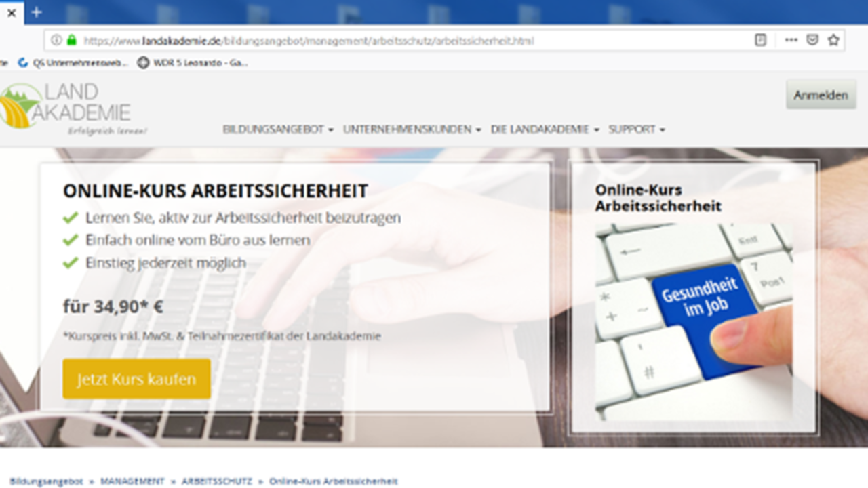Close the current browser tab
Screen dimensions: 868x488
click(x=12, y=12)
